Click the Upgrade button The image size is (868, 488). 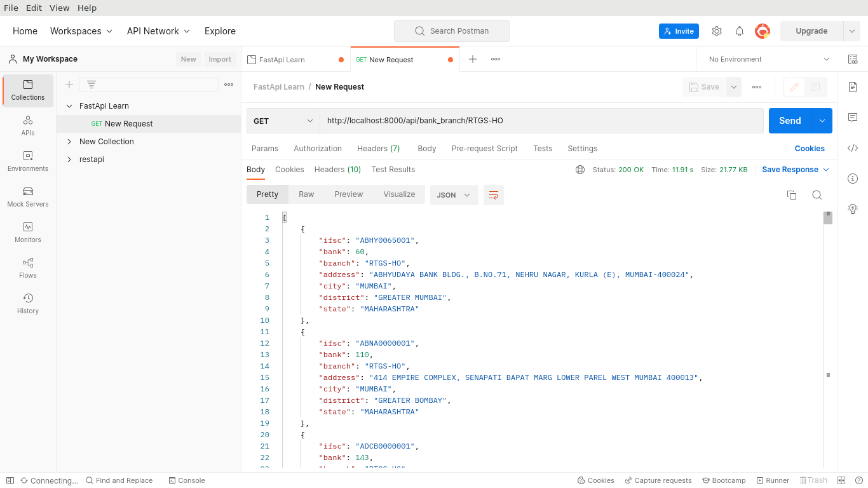[811, 31]
